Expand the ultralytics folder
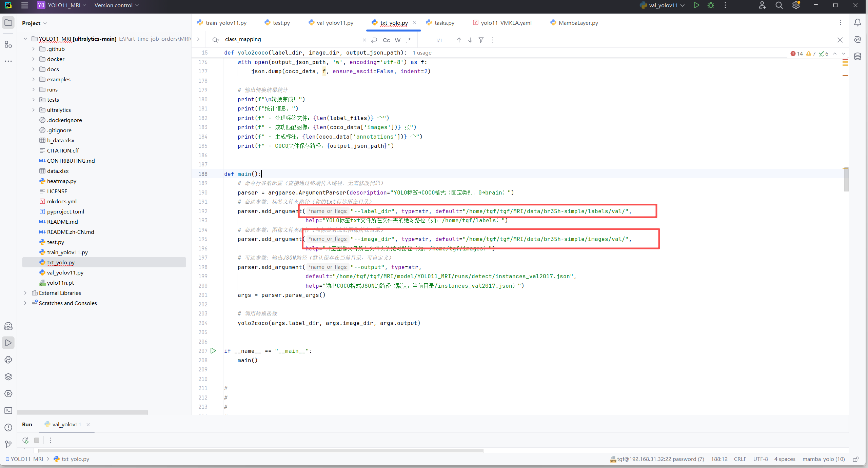Viewport: 868px width, 468px height. pyautogui.click(x=33, y=110)
